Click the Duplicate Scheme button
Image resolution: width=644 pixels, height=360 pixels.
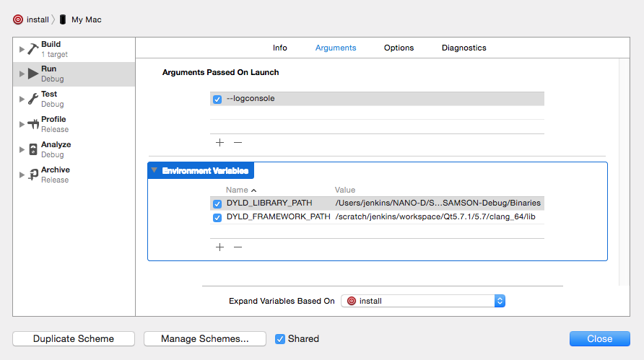coord(74,339)
